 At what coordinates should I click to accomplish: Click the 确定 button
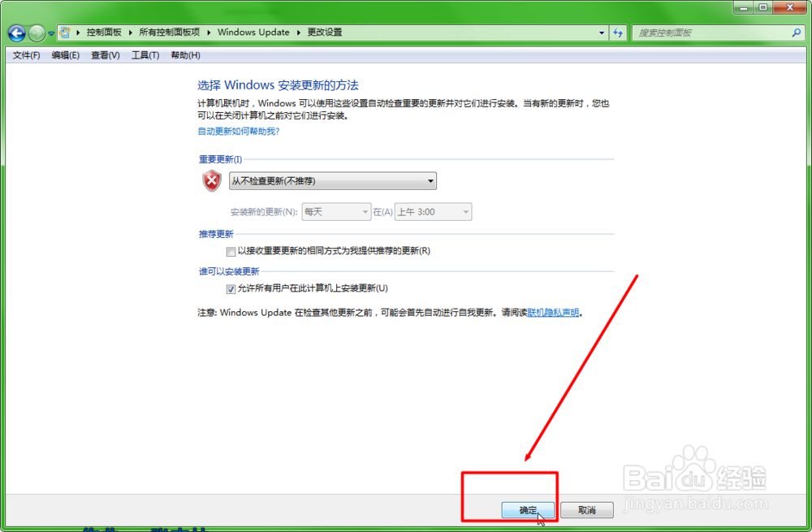[528, 509]
